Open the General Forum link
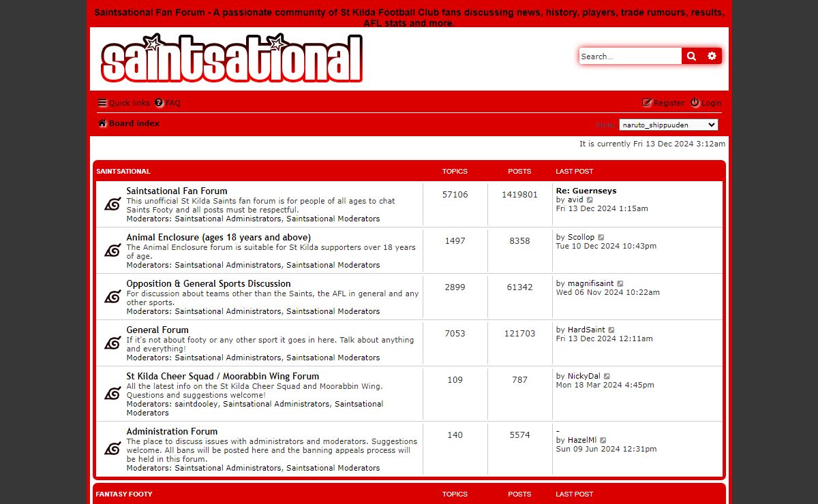818x504 pixels. tap(157, 330)
